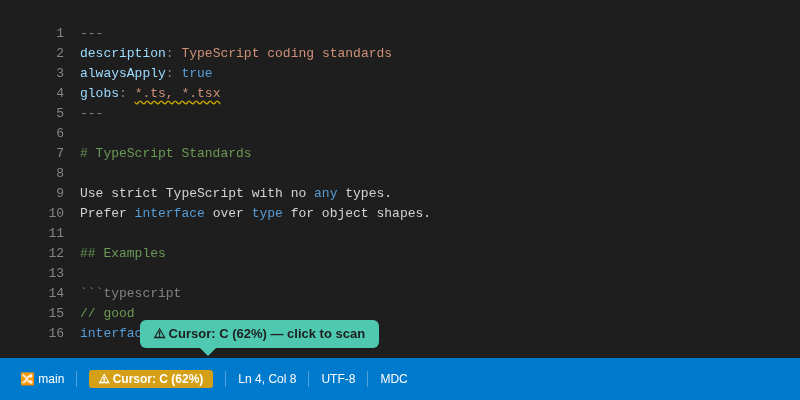Click the 'alwaysApply' key on line 3
Screen dimensions: 800x400
[x=122, y=73]
